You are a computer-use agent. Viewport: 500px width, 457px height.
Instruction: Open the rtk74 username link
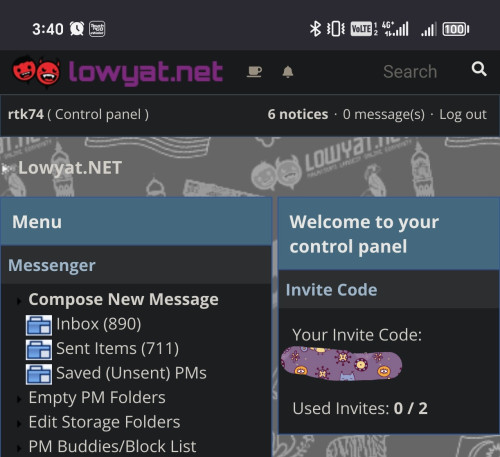click(x=26, y=114)
